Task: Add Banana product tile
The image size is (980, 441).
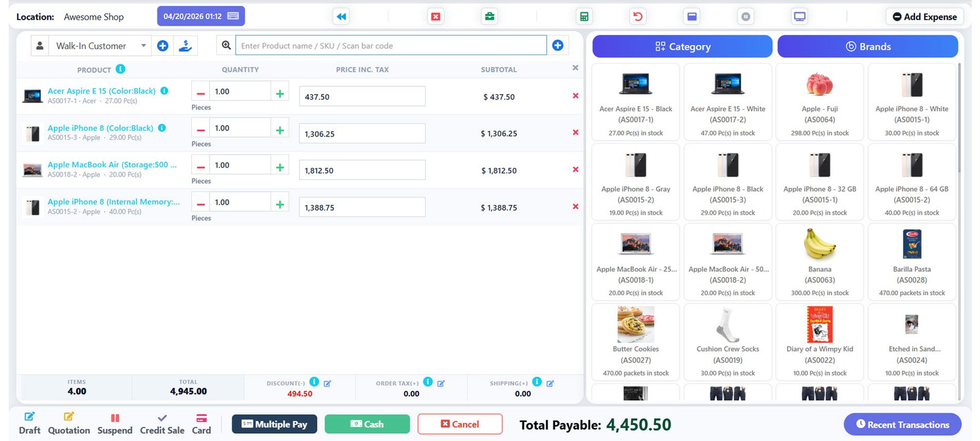Action: pyautogui.click(x=820, y=262)
